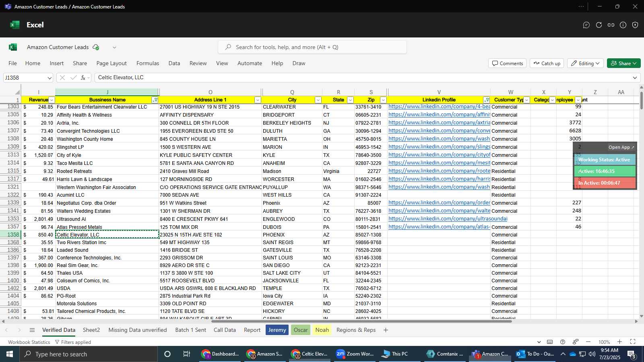Open the Address Line 1 filter dropdown
The width and height of the screenshot is (644, 362).
pyautogui.click(x=258, y=100)
